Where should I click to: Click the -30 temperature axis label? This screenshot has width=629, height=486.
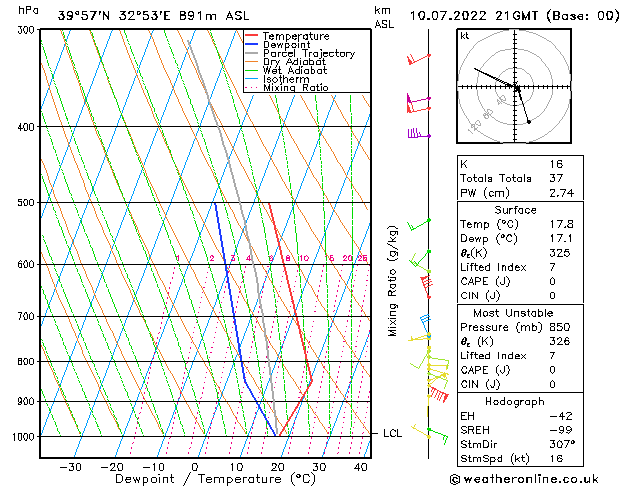[x=71, y=467]
